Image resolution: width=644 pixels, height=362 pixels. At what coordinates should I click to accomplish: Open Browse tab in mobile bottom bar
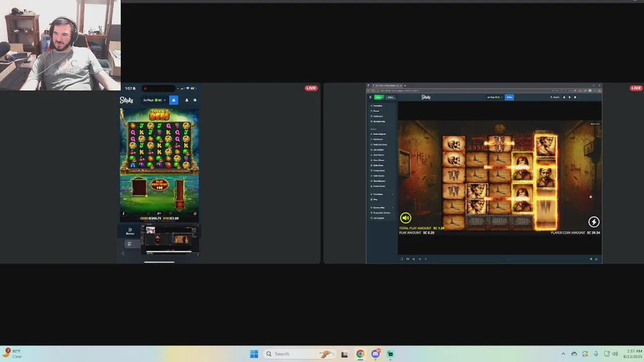pos(130,231)
